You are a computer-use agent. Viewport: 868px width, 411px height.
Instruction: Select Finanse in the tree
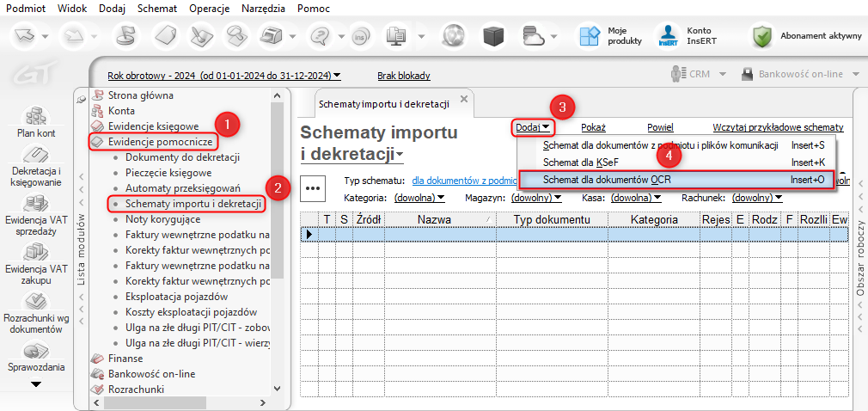point(125,359)
